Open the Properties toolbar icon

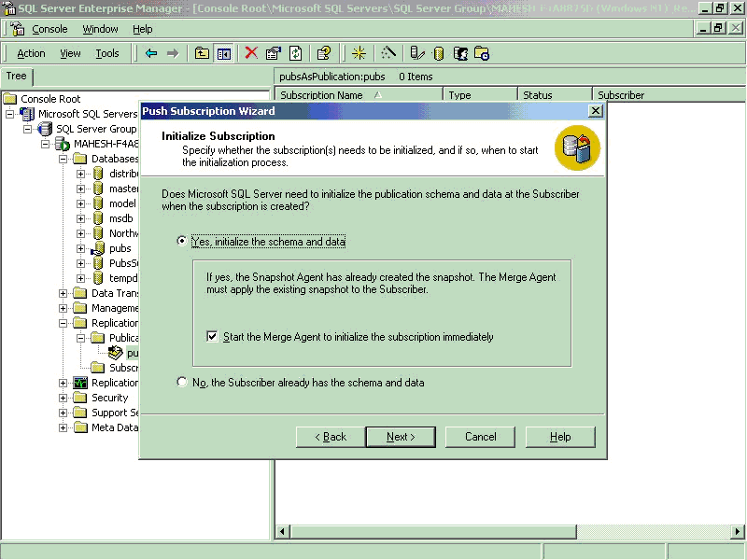point(274,53)
